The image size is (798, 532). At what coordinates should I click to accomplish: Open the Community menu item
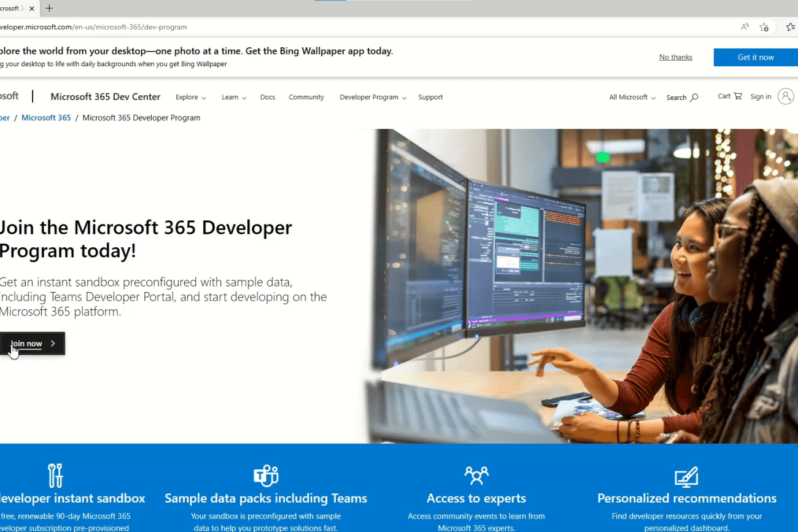tap(306, 98)
